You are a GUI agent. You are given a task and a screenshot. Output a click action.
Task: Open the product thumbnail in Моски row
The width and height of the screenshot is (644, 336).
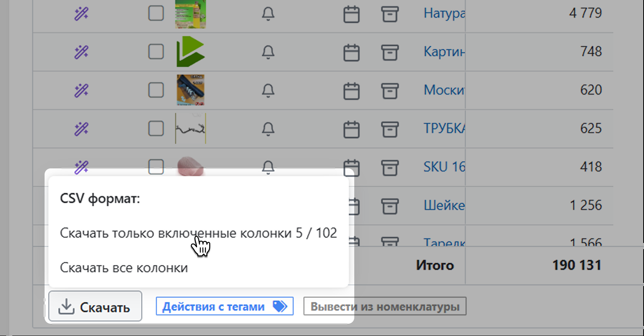point(191,90)
